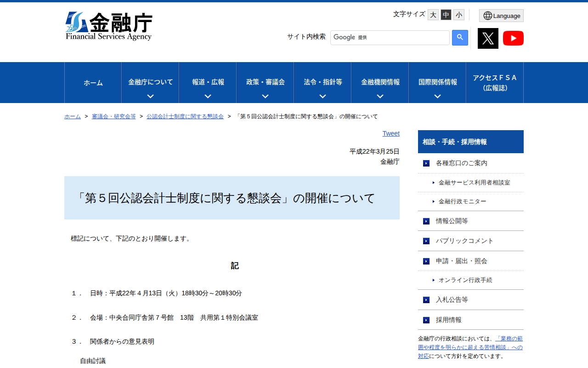Image resolution: width=588 pixels, height=368 pixels.
Task: Click the 自由討議 agenda line
Action: (93, 361)
